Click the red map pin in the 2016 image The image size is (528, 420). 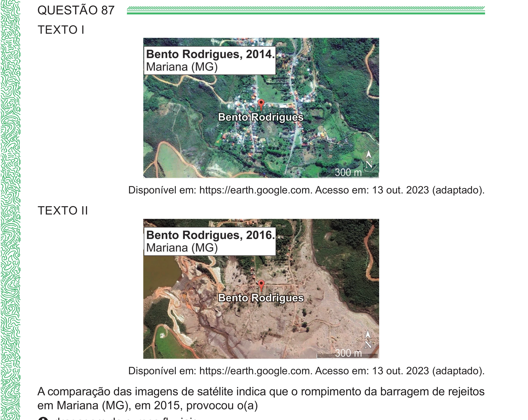pyautogui.click(x=261, y=285)
